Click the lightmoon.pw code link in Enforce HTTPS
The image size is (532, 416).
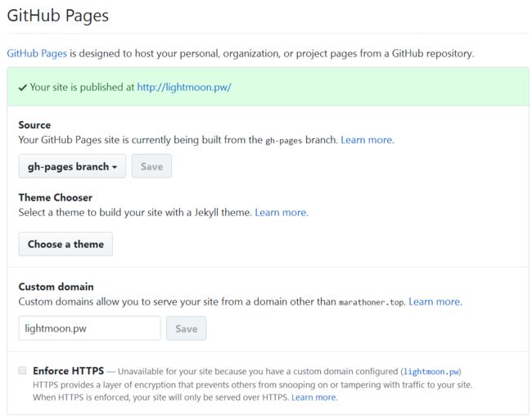[431, 372]
